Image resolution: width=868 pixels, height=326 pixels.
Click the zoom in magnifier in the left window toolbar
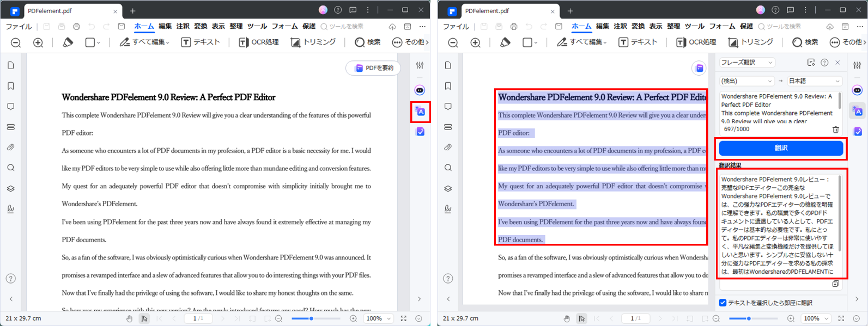(x=38, y=42)
